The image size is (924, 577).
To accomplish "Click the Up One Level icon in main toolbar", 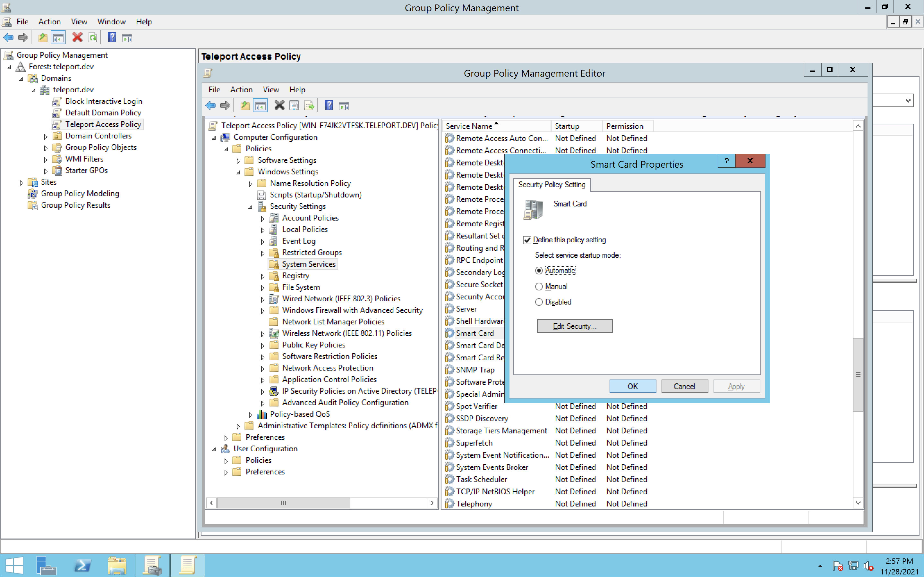I will 43,38.
